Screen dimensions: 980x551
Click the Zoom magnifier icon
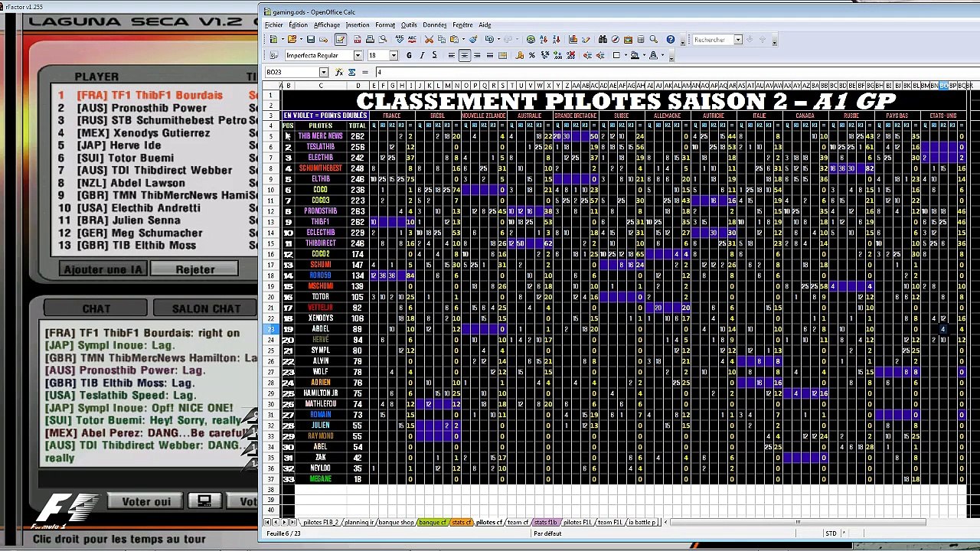(x=654, y=39)
